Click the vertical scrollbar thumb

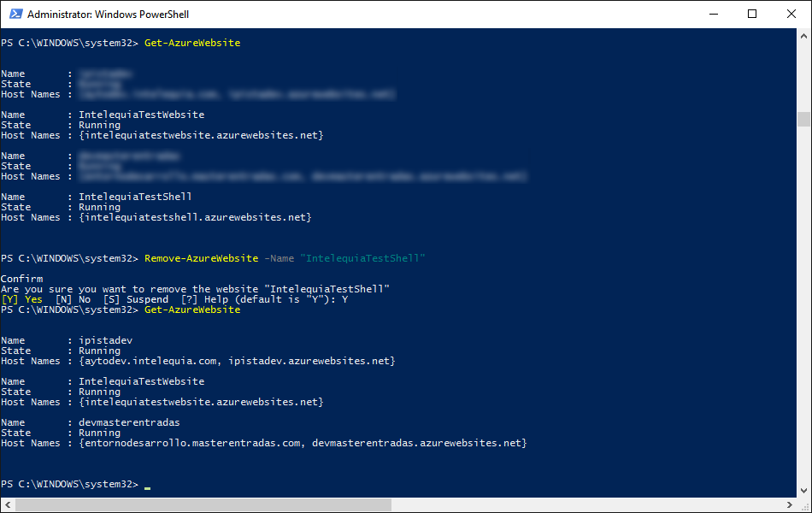pyautogui.click(x=803, y=120)
